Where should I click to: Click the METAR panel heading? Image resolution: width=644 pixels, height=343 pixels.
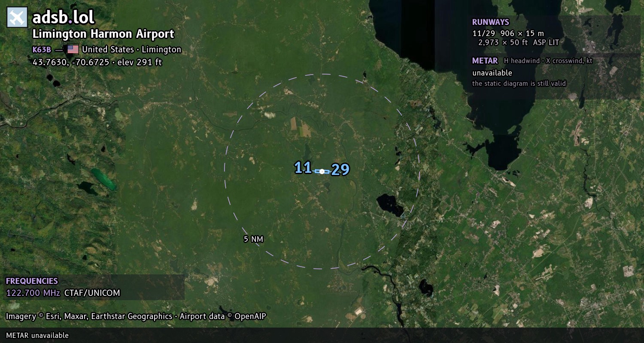click(485, 61)
